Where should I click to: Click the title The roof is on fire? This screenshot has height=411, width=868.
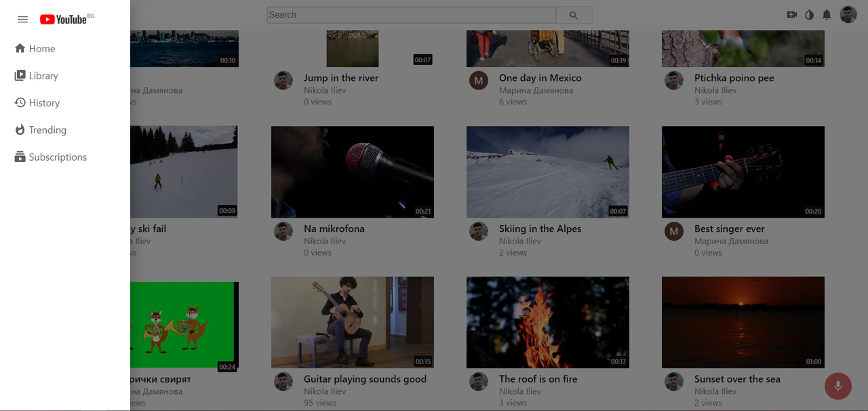tap(538, 379)
